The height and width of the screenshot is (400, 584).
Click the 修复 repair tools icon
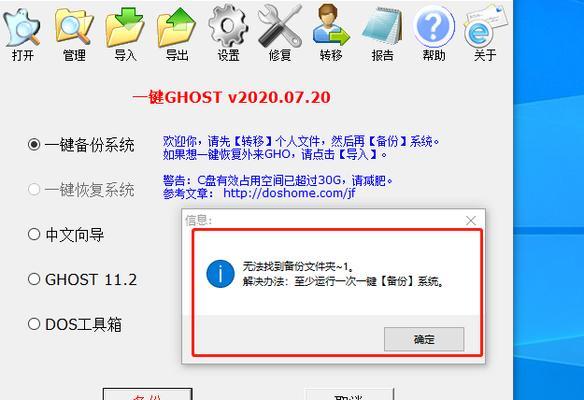[x=280, y=26]
